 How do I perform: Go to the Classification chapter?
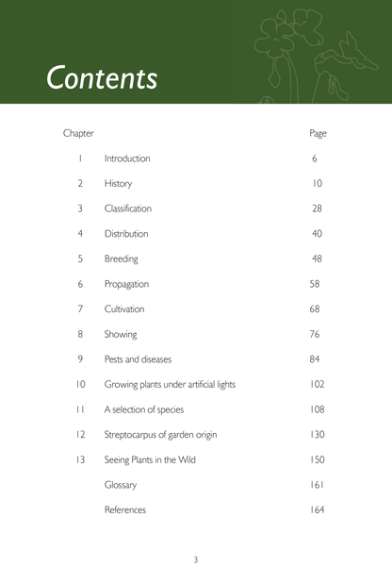(x=128, y=208)
